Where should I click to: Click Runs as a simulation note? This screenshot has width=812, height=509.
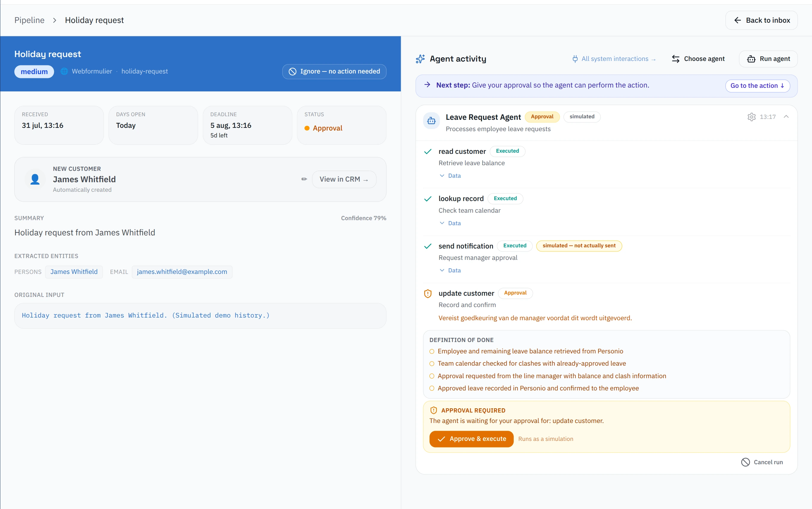point(546,439)
